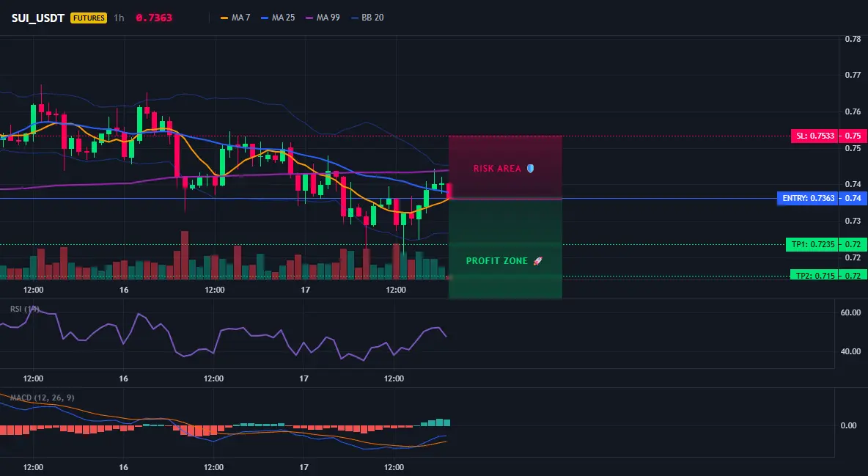Image resolution: width=868 pixels, height=476 pixels.
Task: Click the 60.00 RSI axis value
Action: click(x=850, y=312)
